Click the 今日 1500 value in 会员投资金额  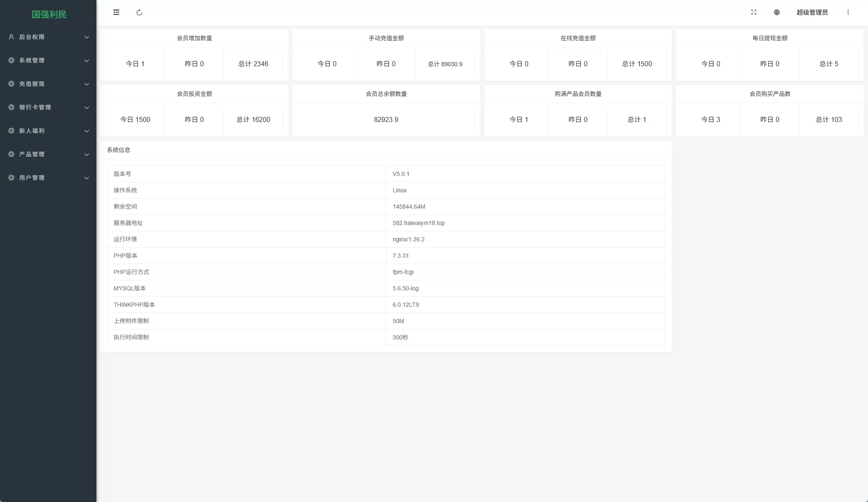coord(135,119)
